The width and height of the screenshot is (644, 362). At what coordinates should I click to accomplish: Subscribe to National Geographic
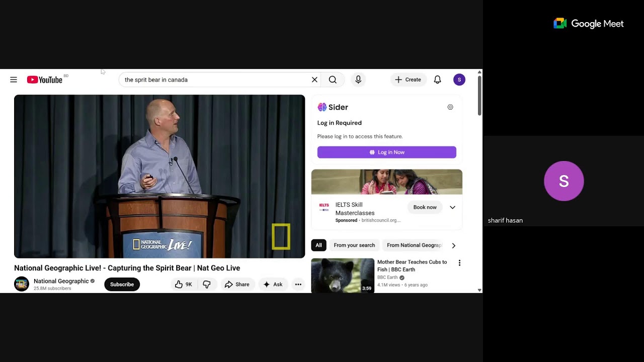click(122, 285)
